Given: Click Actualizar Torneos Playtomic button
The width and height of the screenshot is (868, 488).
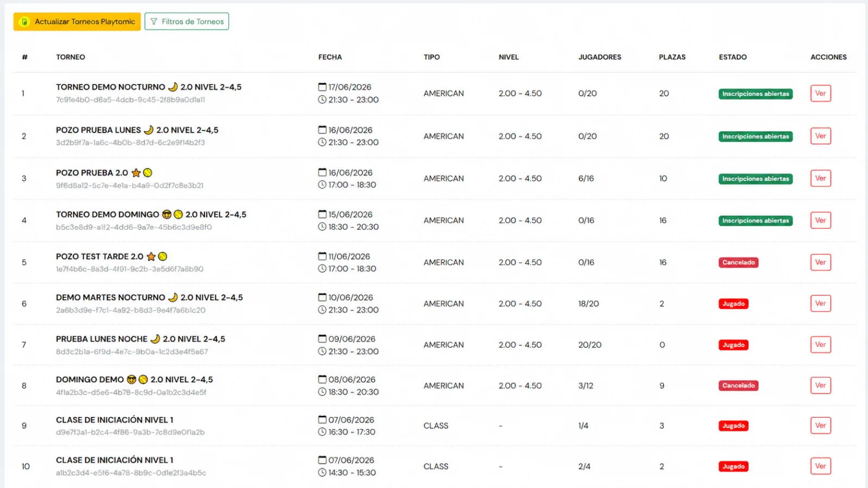Looking at the screenshot, I should click(x=77, y=22).
